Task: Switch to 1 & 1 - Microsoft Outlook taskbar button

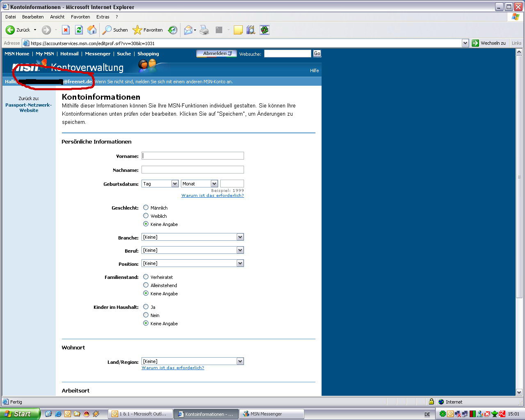Action: 140,414
